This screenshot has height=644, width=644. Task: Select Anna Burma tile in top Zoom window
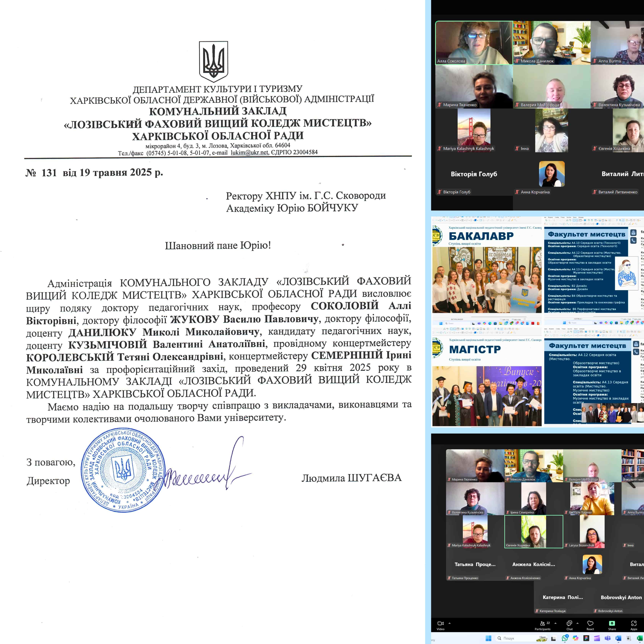pyautogui.click(x=617, y=43)
